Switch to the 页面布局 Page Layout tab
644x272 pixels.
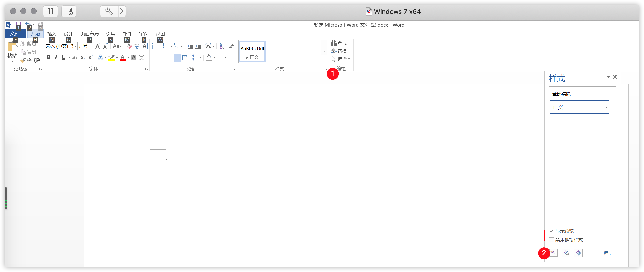click(89, 34)
